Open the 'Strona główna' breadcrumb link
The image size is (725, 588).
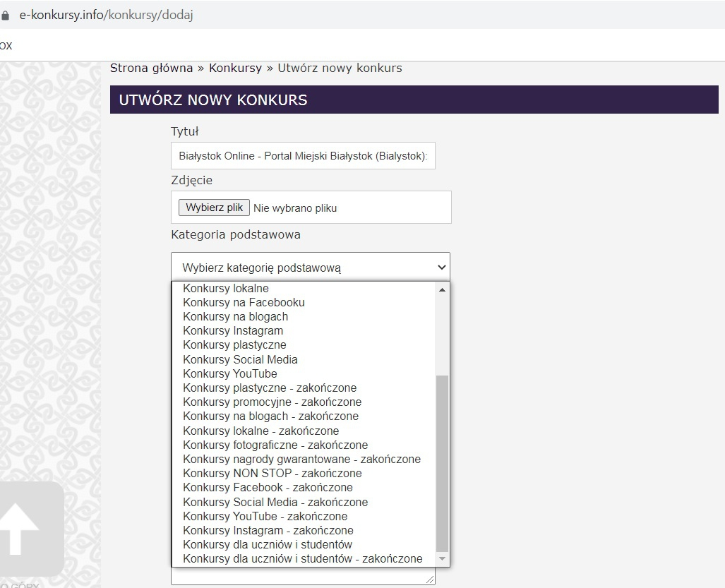pos(151,68)
